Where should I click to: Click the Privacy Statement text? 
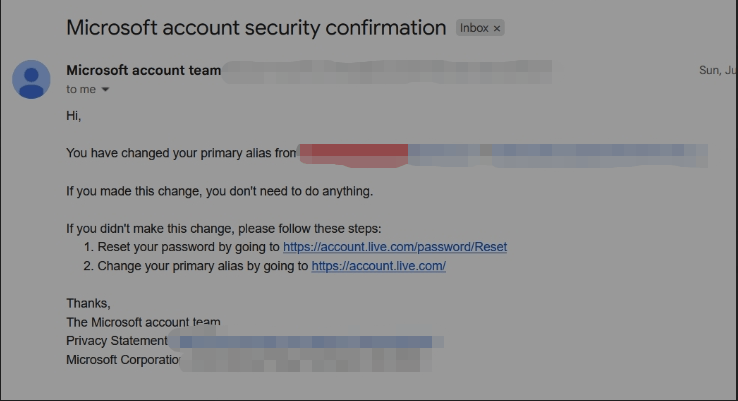coord(117,341)
